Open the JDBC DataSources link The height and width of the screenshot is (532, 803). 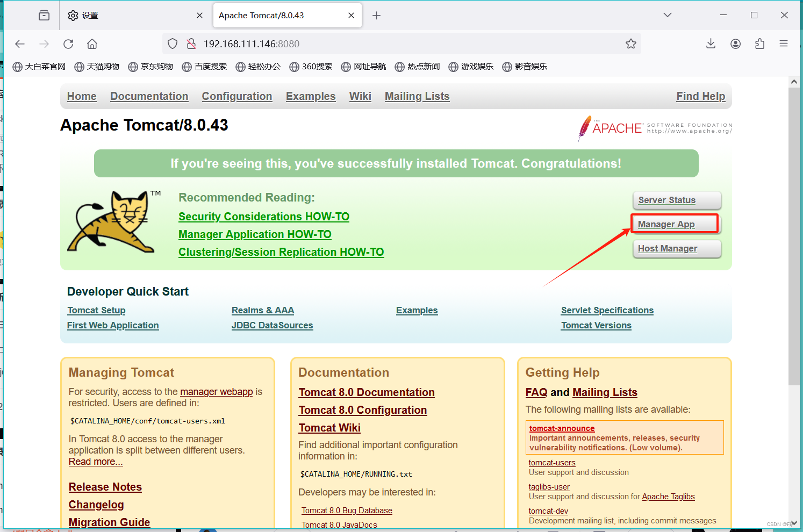point(272,325)
